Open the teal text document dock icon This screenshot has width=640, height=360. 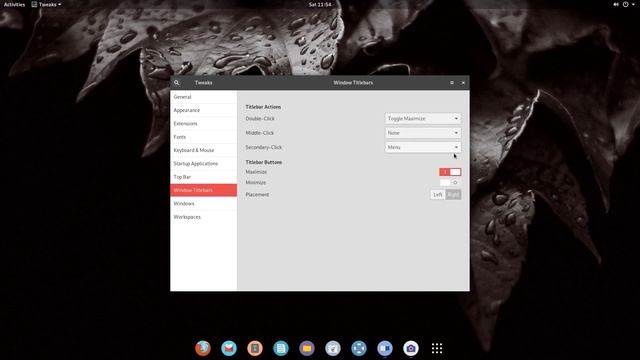(281, 348)
